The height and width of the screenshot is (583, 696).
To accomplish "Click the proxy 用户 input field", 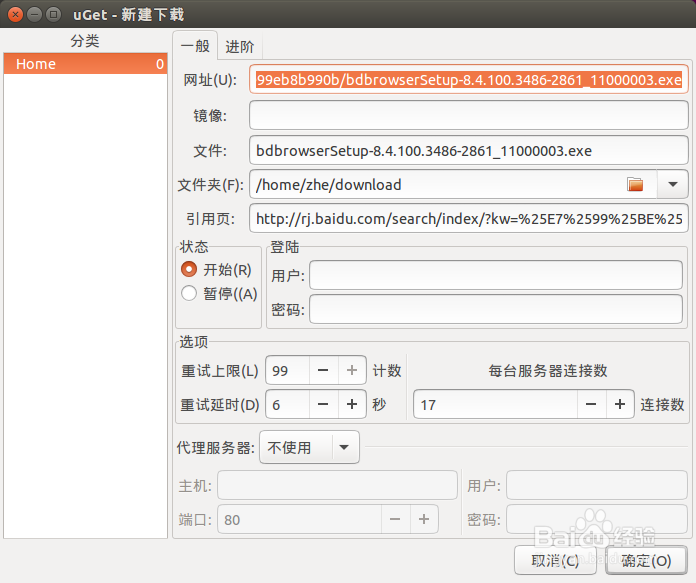I will pos(597,485).
